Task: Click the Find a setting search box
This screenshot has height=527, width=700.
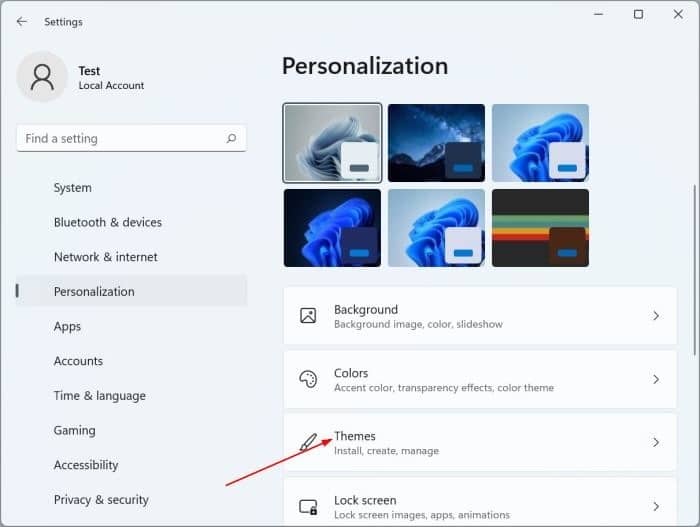Action: [131, 138]
